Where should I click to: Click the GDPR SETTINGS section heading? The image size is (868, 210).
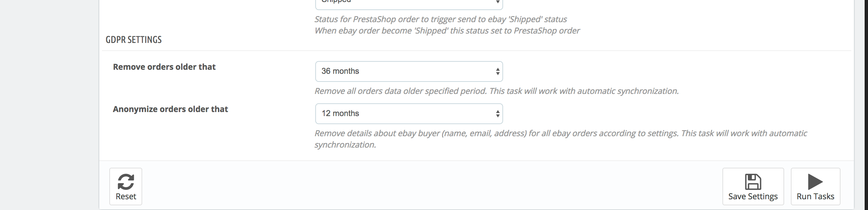(x=133, y=40)
